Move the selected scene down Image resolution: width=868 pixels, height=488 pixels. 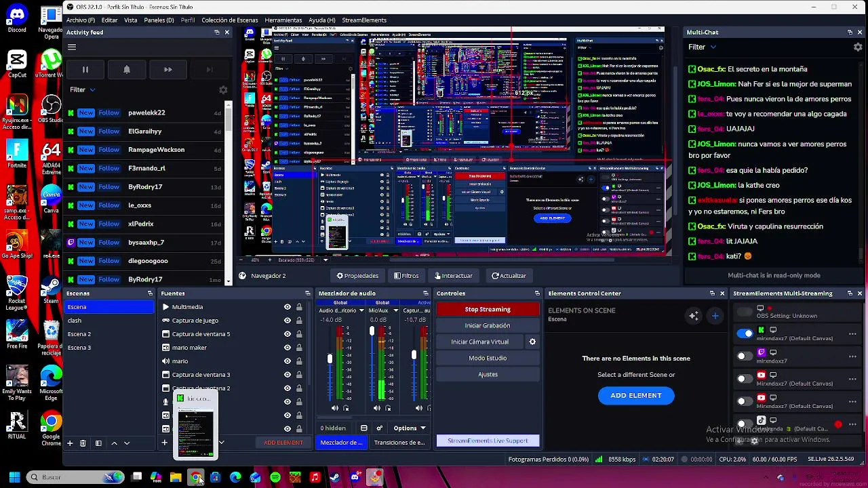click(127, 443)
